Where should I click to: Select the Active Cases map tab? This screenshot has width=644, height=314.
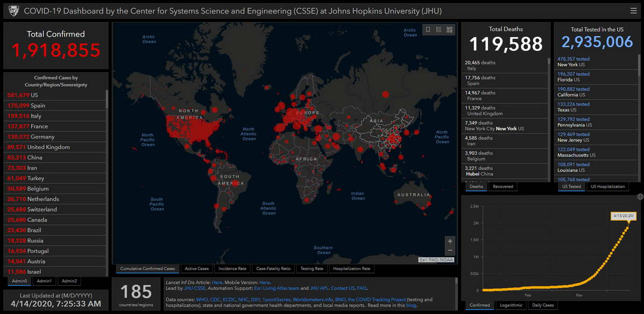196,268
